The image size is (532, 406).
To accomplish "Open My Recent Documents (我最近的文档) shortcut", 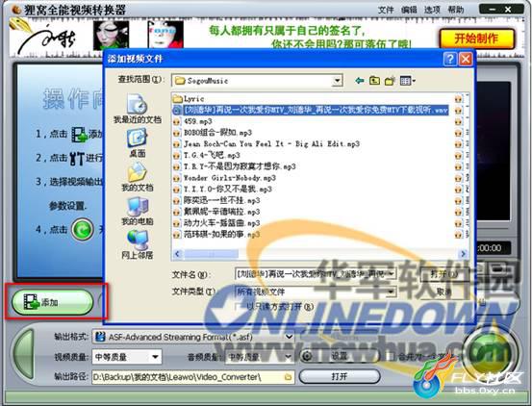I will click(138, 109).
